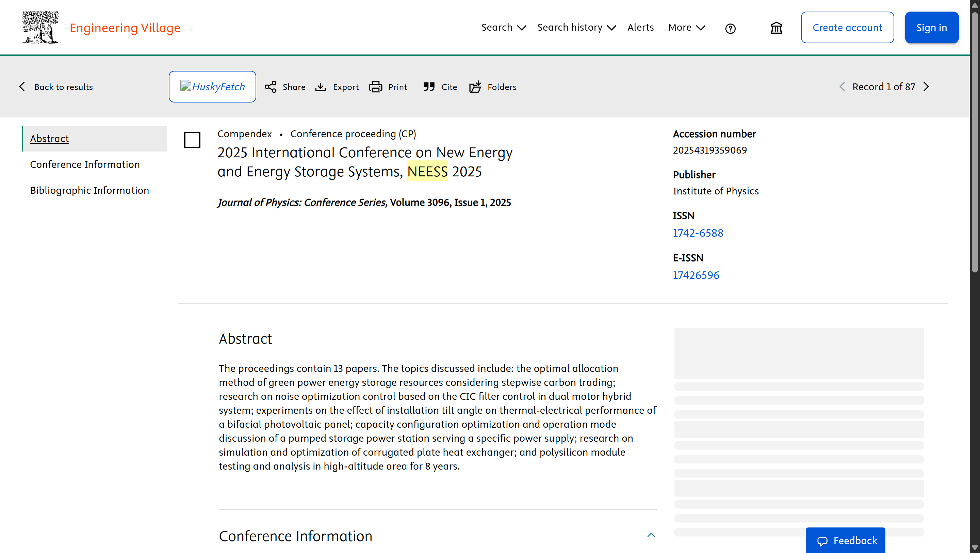This screenshot has width=980, height=553.
Task: Click the Export download icon
Action: coord(320,87)
